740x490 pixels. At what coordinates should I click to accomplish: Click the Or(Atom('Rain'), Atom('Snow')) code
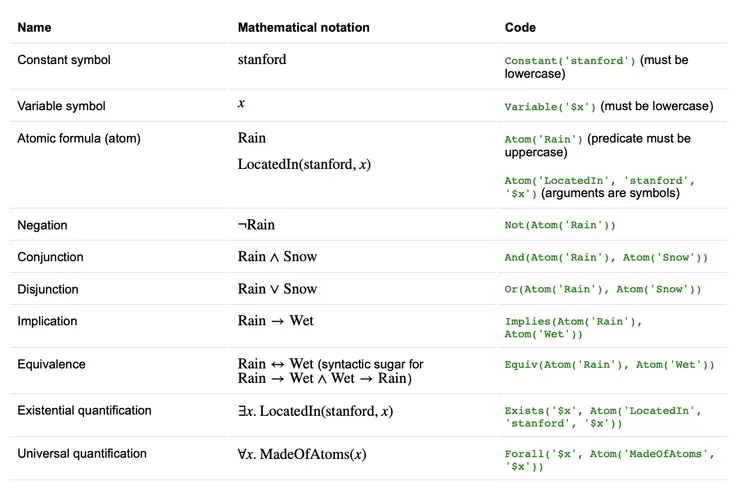(602, 290)
